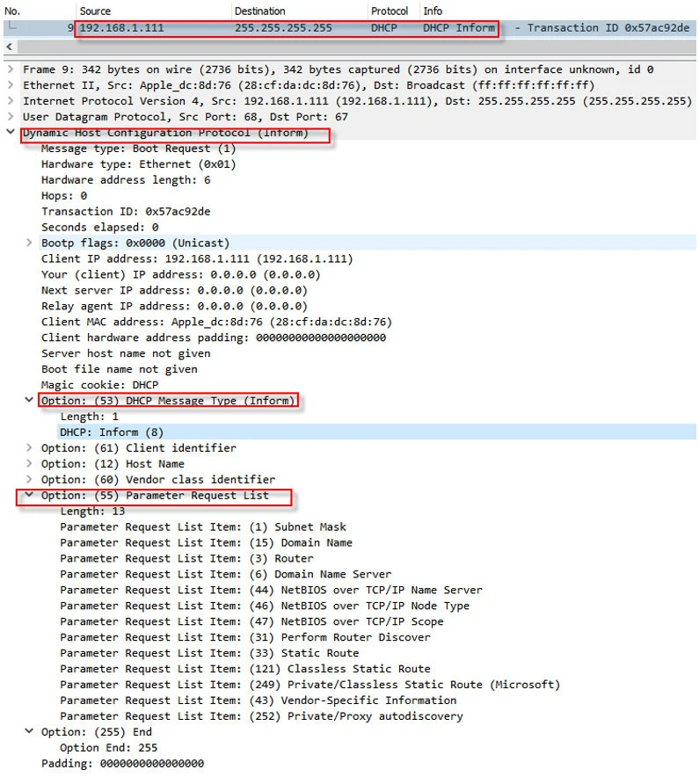Expand the Frame 9 details row

(x=9, y=69)
